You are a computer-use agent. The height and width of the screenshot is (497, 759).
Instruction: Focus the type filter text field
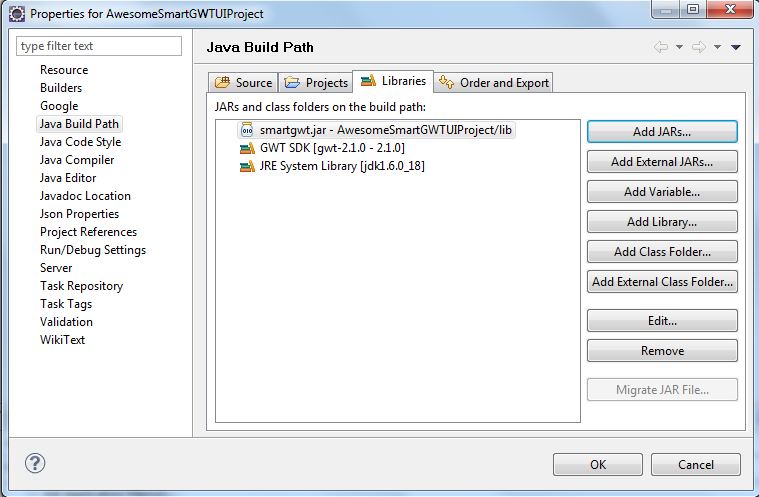pos(99,46)
